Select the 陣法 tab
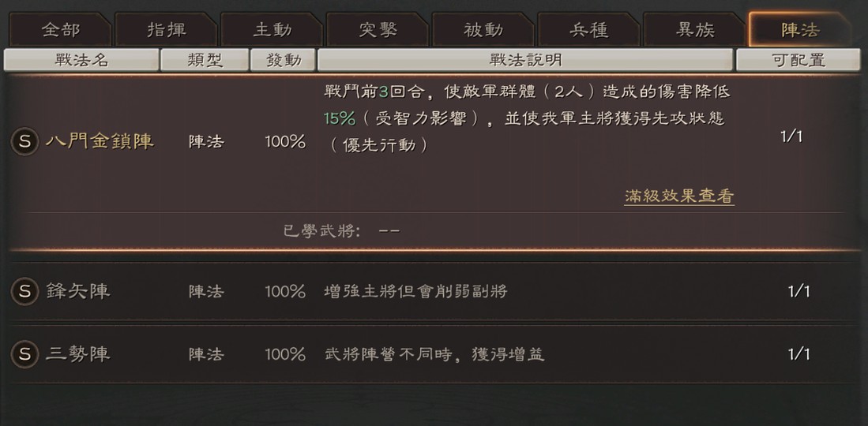The width and height of the screenshot is (868, 426). [799, 30]
